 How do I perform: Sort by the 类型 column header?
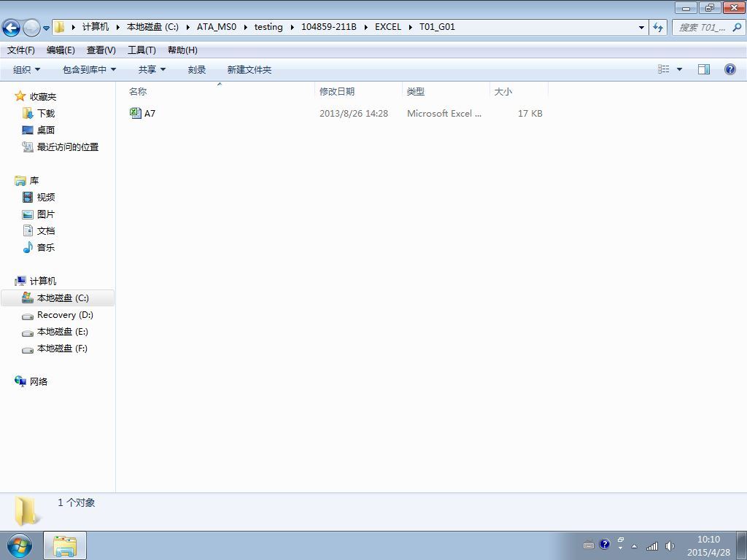coord(446,91)
